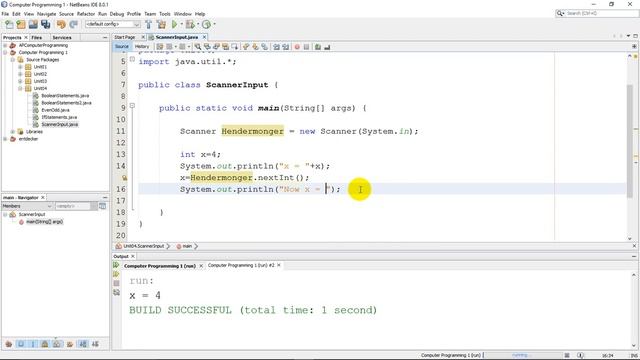The height and width of the screenshot is (360, 640).
Task: Expand the Libraries node
Action: tap(13, 132)
